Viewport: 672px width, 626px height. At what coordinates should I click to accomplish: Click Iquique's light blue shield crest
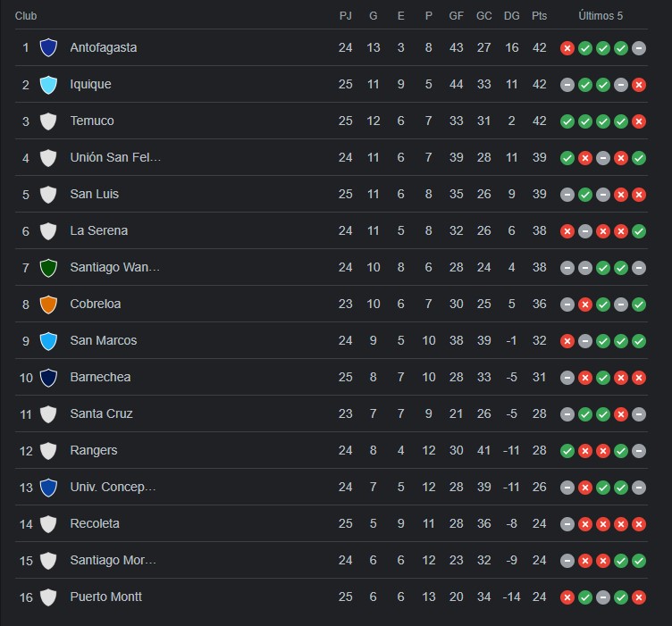(48, 84)
